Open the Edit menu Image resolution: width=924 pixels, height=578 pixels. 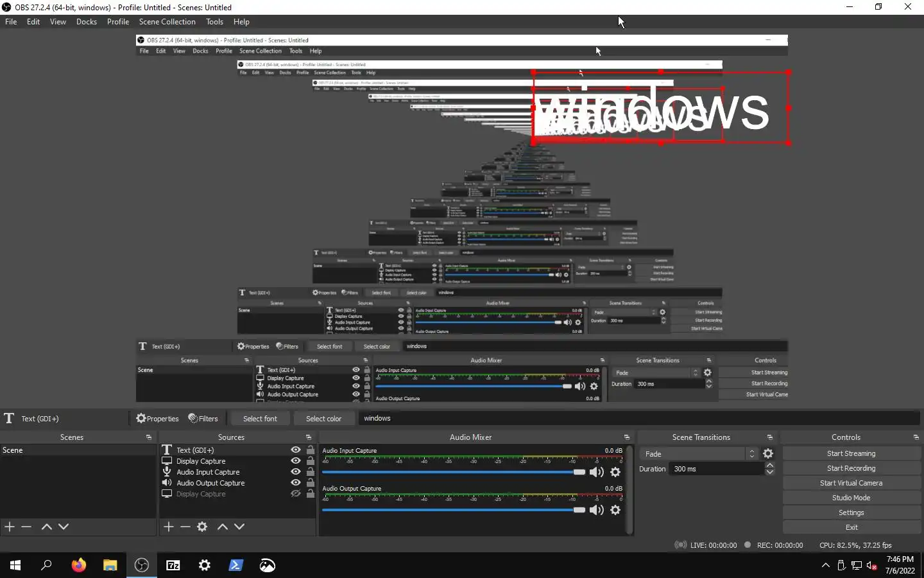33,22
